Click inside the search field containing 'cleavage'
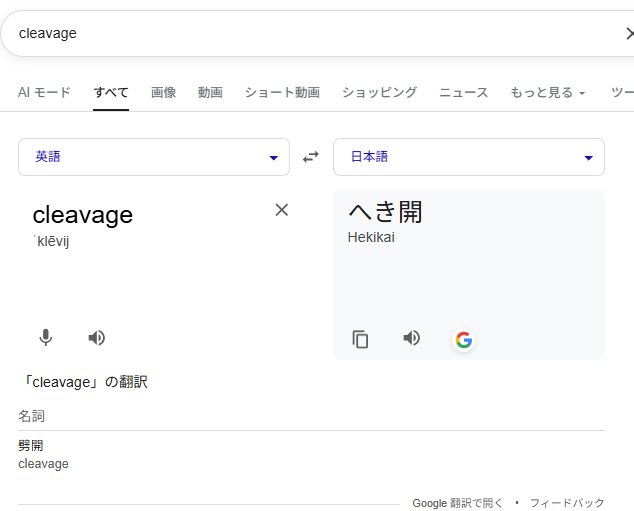Viewport: 634px width, 511px height. (x=300, y=33)
